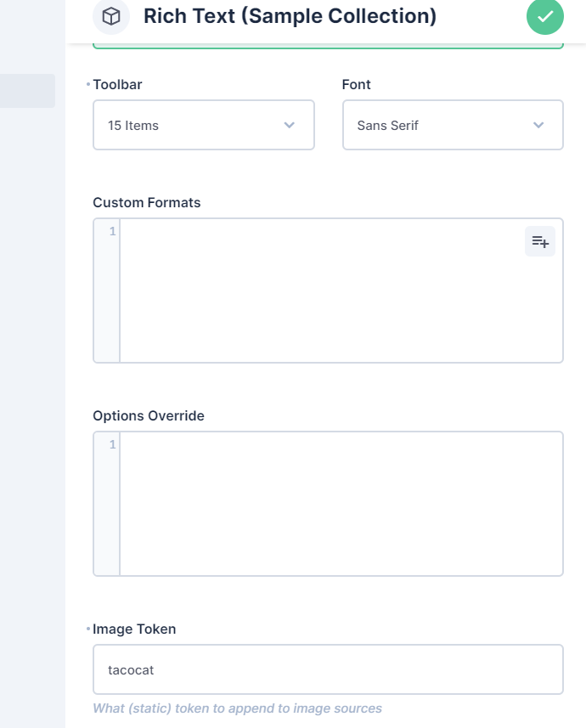Click the box collection icon in header
Image resolution: width=586 pixels, height=728 pixels.
[111, 16]
